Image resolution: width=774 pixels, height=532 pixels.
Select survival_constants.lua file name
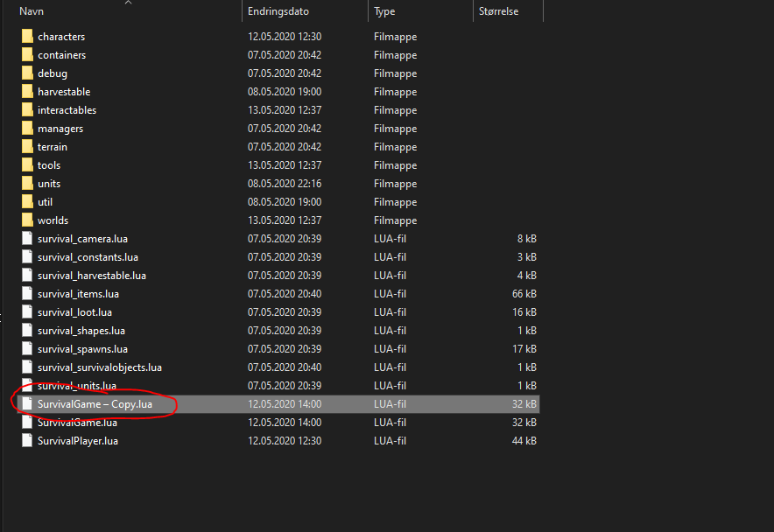coord(88,257)
